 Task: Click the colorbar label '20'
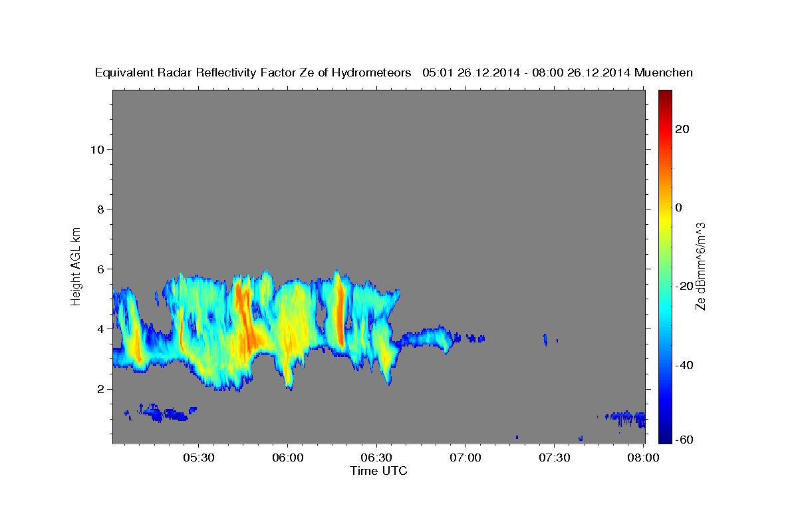pos(682,129)
